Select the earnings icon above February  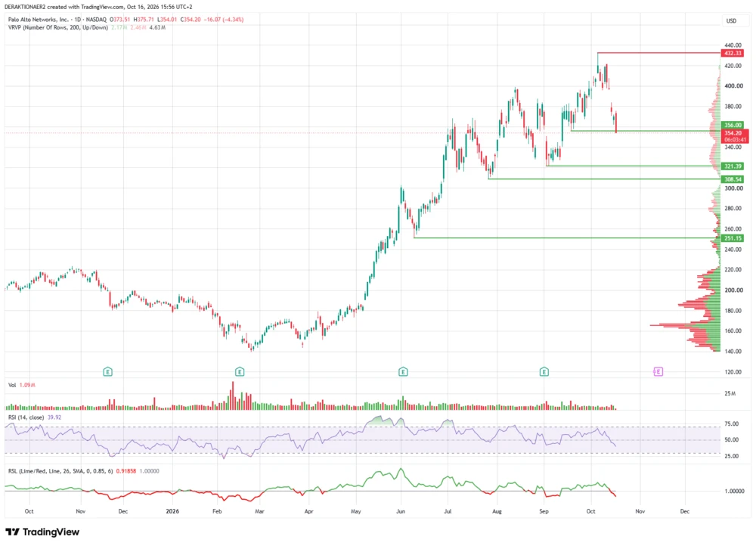click(x=240, y=372)
